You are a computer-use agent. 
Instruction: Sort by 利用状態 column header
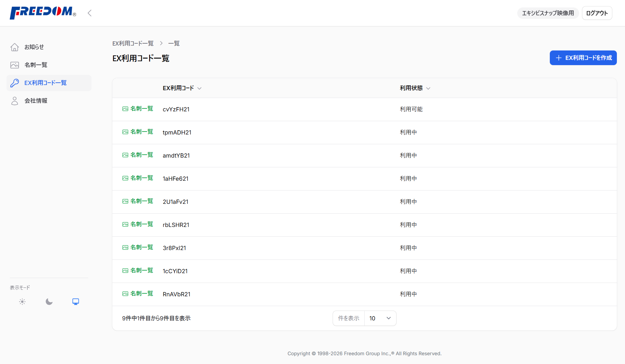[415, 88]
